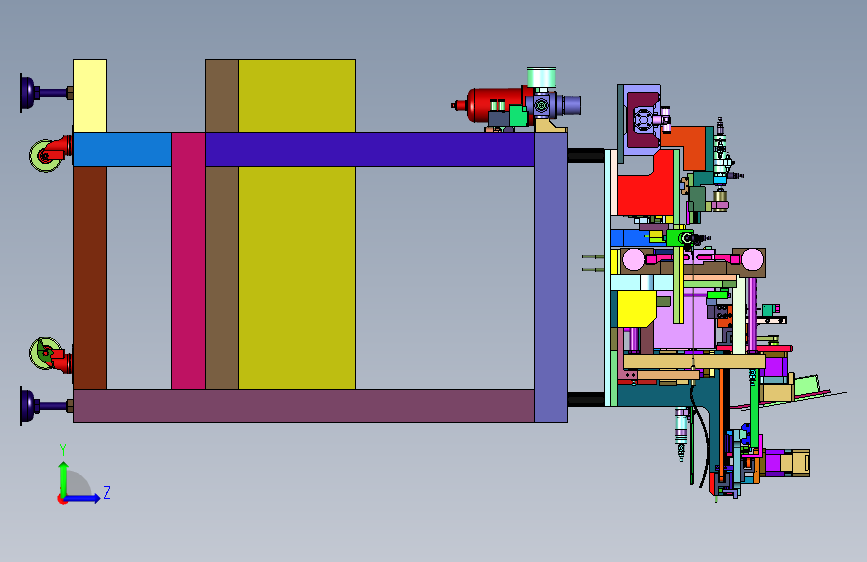Pick the orange L-shaped bracket
The height and width of the screenshot is (562, 867).
click(690, 146)
